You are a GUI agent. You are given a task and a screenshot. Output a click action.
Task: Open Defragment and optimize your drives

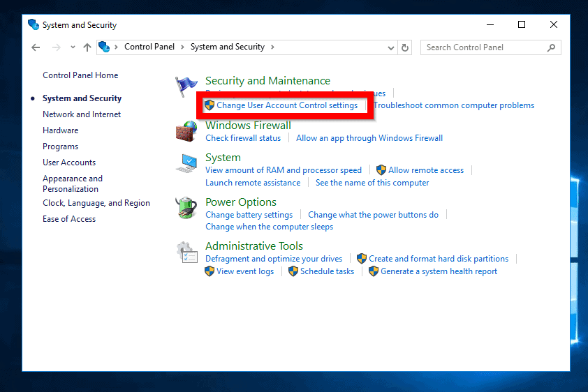[x=274, y=259]
